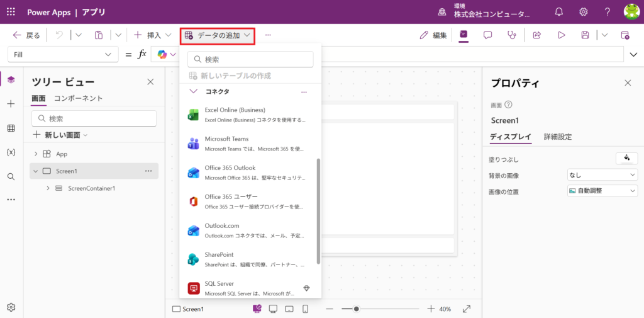The image size is (644, 318).
Task: Open the データの追加 dropdown
Action: point(218,35)
